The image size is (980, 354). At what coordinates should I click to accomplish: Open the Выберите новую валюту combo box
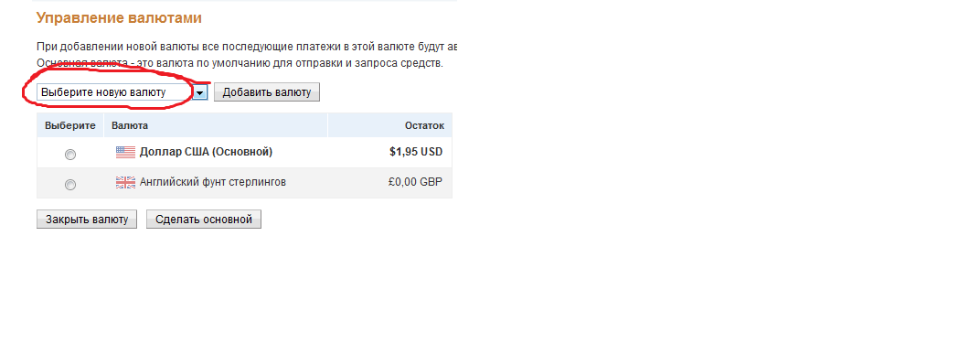tap(122, 92)
